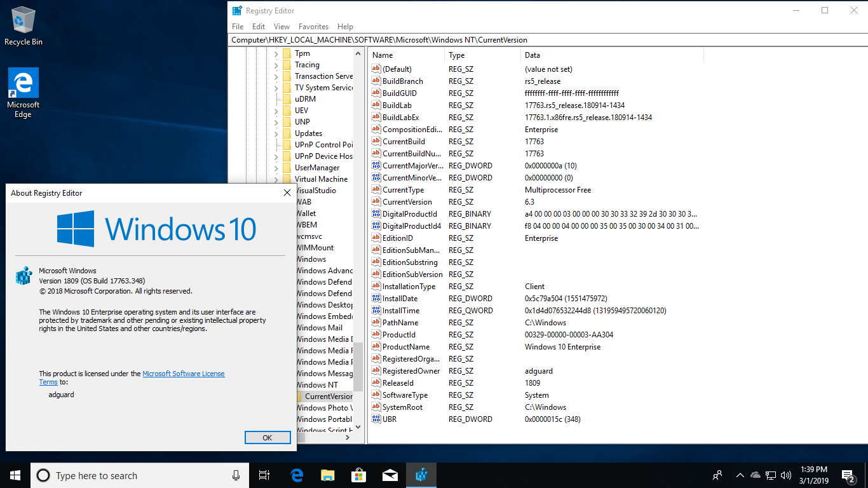Open the Help menu
This screenshot has height=488, width=868.
pyautogui.click(x=345, y=27)
